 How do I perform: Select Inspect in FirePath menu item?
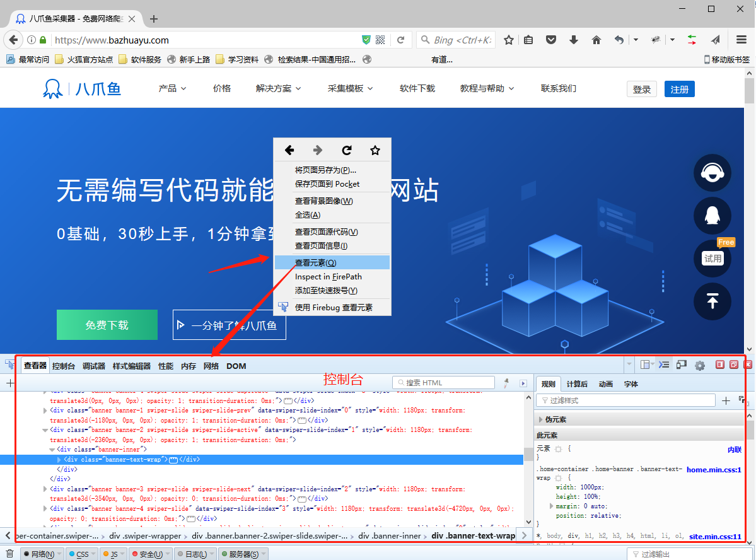pos(332,276)
